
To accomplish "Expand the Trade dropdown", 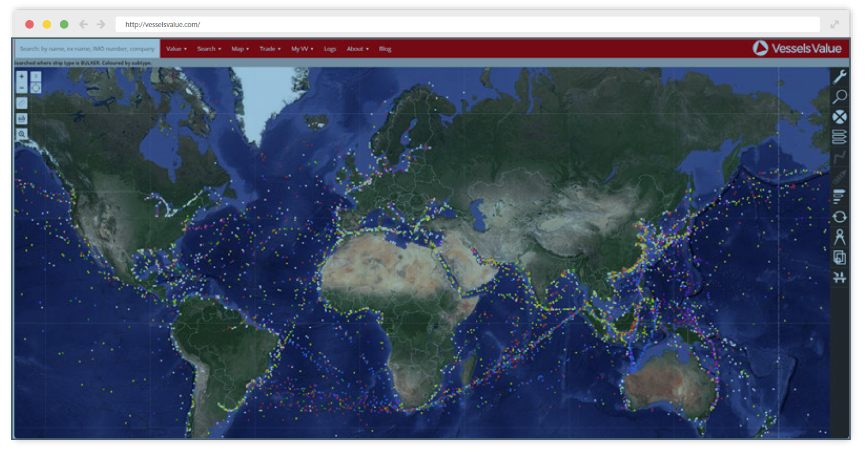I will pyautogui.click(x=270, y=49).
